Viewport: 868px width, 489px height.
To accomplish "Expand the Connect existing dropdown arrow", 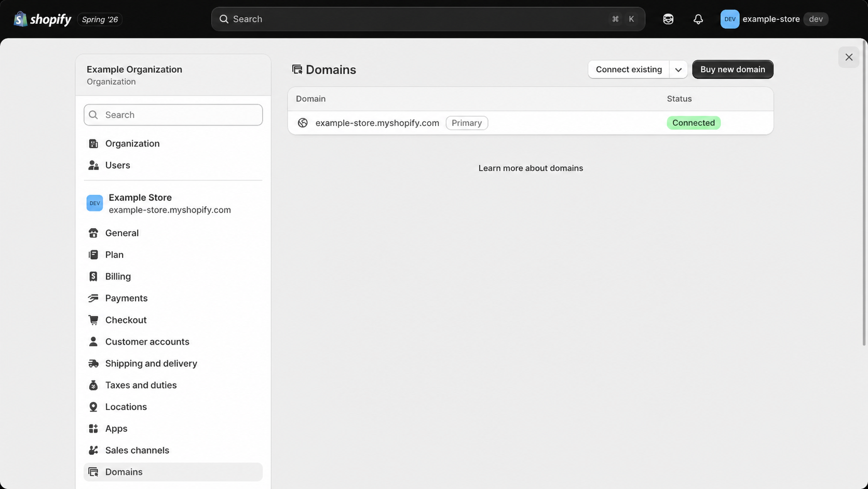I will pyautogui.click(x=678, y=70).
